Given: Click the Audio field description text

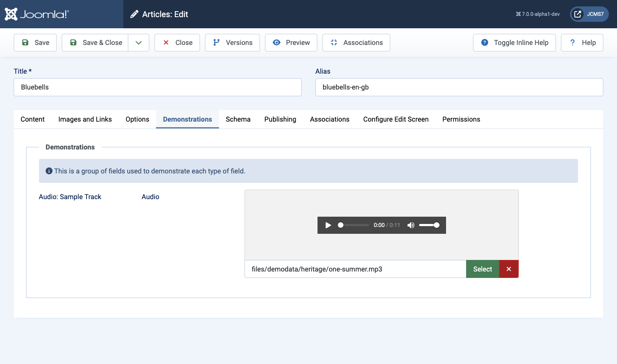Looking at the screenshot, I should coord(150,197).
